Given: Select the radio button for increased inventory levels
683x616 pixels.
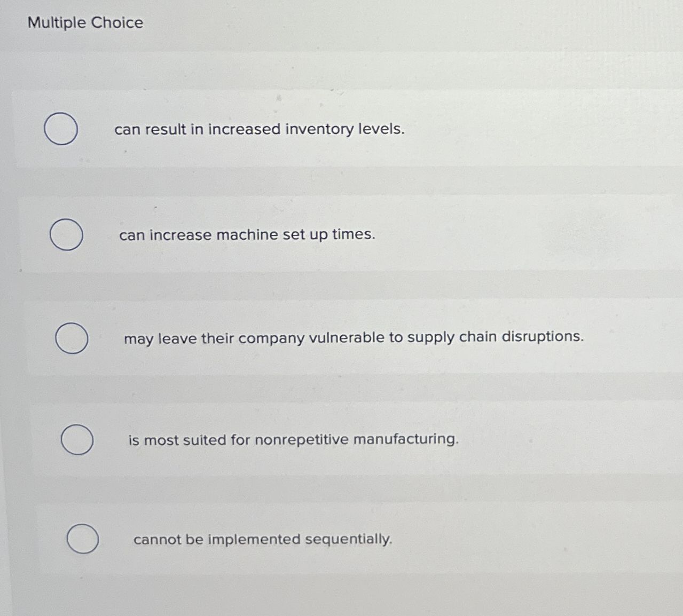Looking at the screenshot, I should click(x=61, y=129).
